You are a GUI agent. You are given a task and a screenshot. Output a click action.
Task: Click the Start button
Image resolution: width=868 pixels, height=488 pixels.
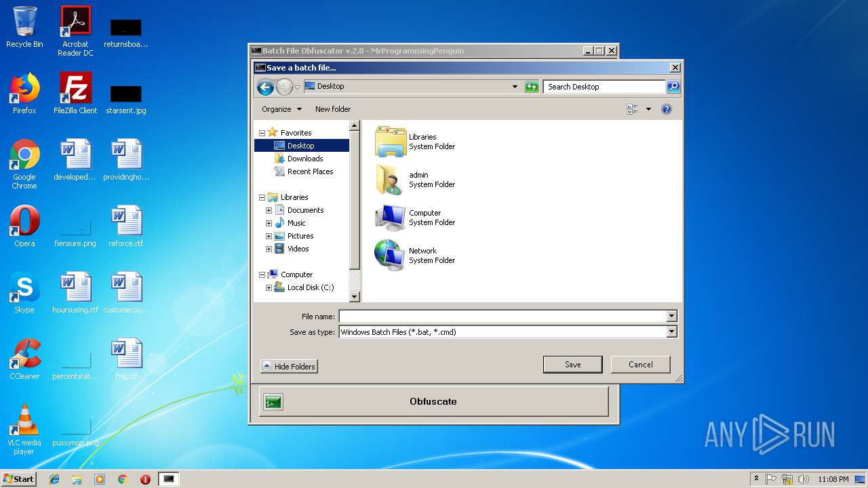[18, 479]
